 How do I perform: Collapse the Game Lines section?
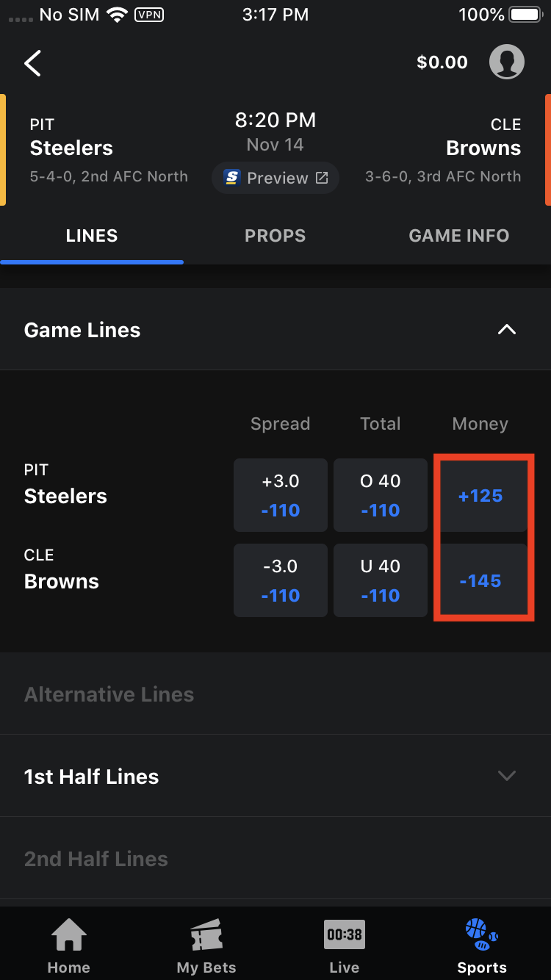coord(506,329)
